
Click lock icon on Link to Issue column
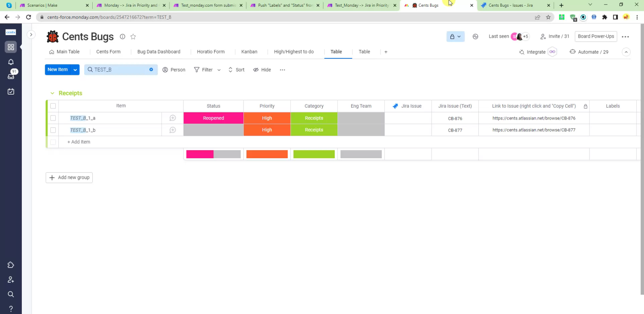coord(586,106)
